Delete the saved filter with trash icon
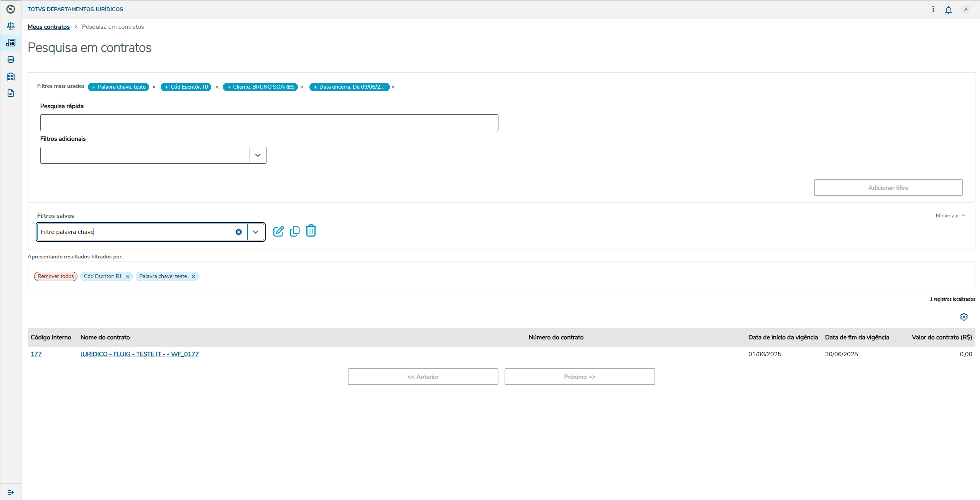Image resolution: width=980 pixels, height=500 pixels. point(311,231)
